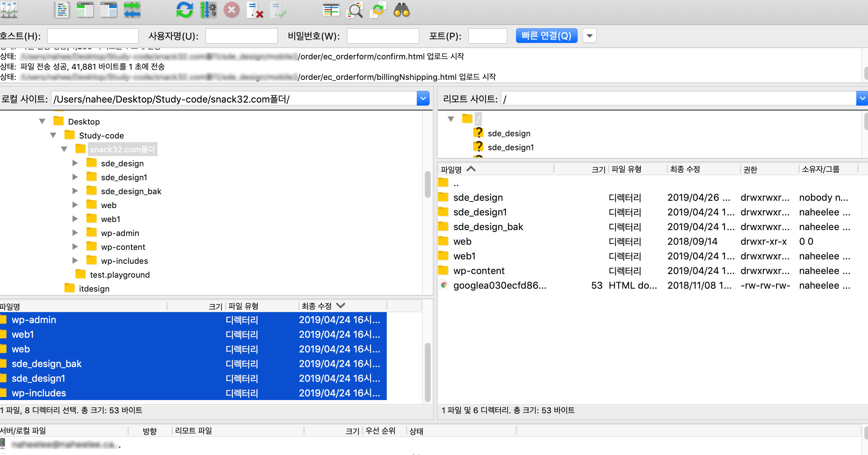868x455 pixels.
Task: Collapse the Study-code tree node
Action: tap(53, 135)
